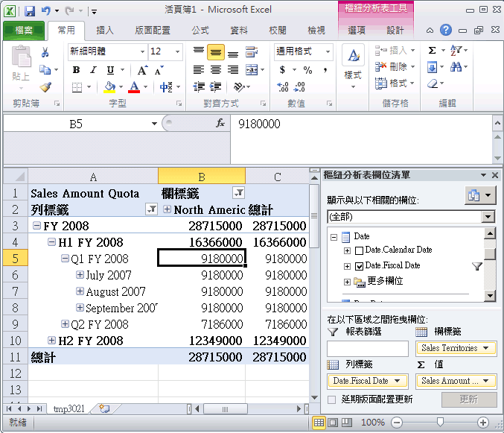Open the 欄標籤 column filter dropdown
Screen dimensions: 504x433
pyautogui.click(x=238, y=193)
